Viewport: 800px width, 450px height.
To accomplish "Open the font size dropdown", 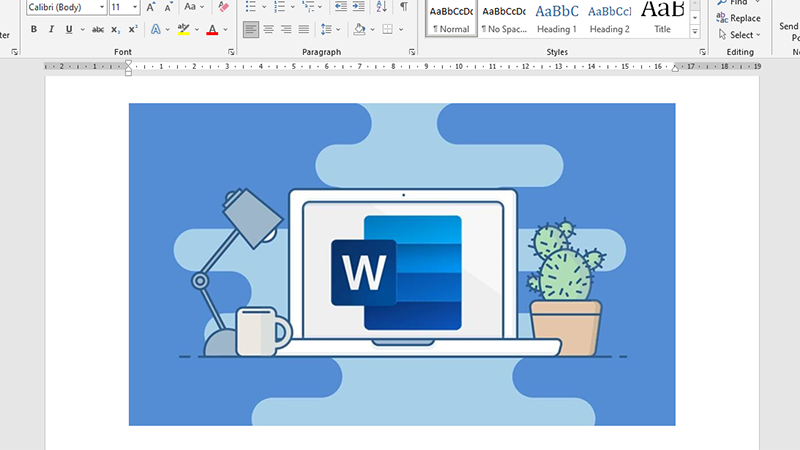I will [x=135, y=7].
